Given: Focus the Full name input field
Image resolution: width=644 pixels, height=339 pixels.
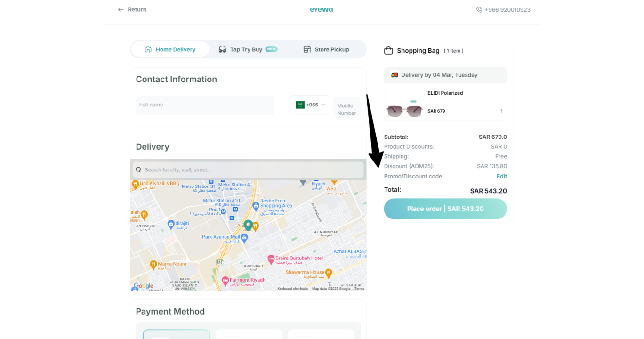Looking at the screenshot, I should 205,105.
